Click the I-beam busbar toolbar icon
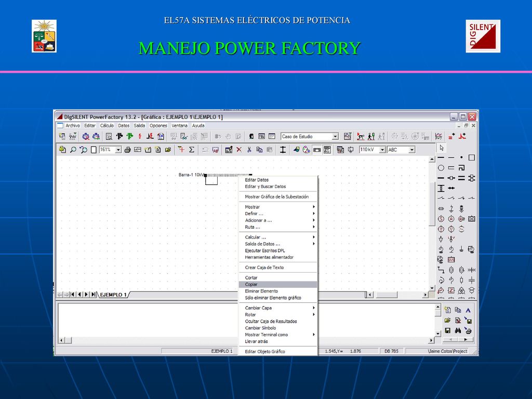 (283, 150)
